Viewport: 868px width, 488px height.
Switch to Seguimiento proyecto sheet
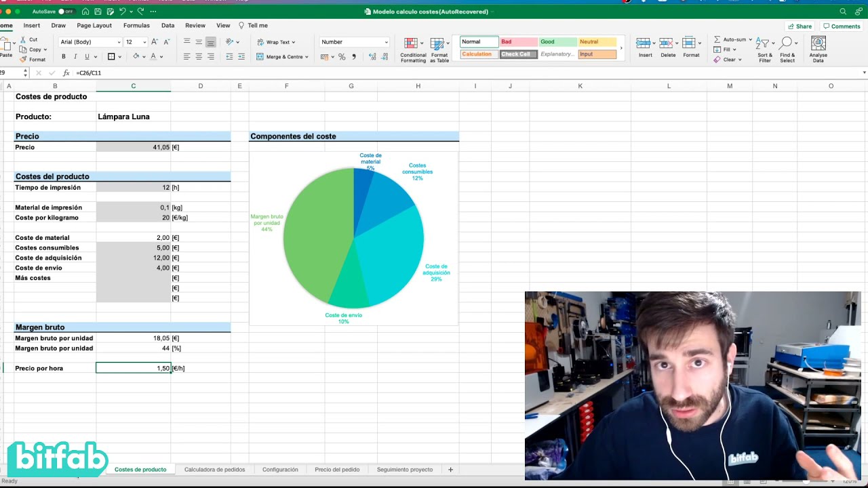tap(405, 470)
